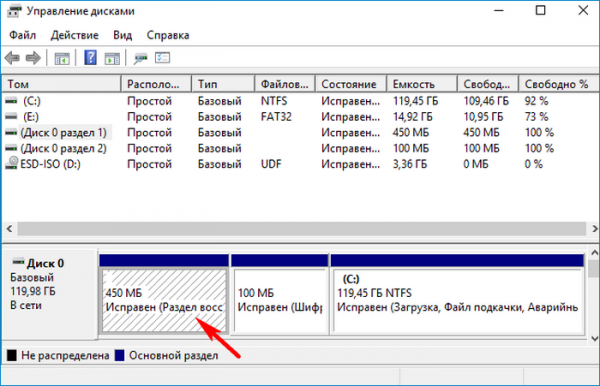
Task: Open the Файл menu
Action: [x=23, y=35]
